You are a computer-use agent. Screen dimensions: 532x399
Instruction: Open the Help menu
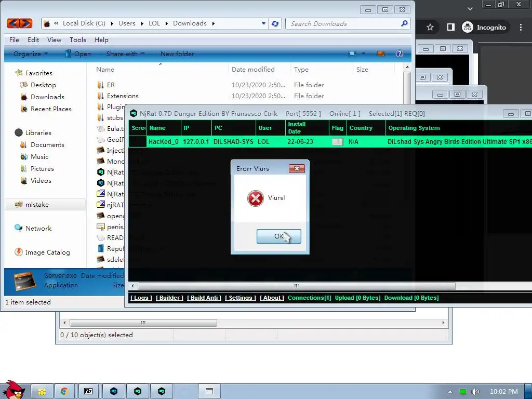pos(101,39)
